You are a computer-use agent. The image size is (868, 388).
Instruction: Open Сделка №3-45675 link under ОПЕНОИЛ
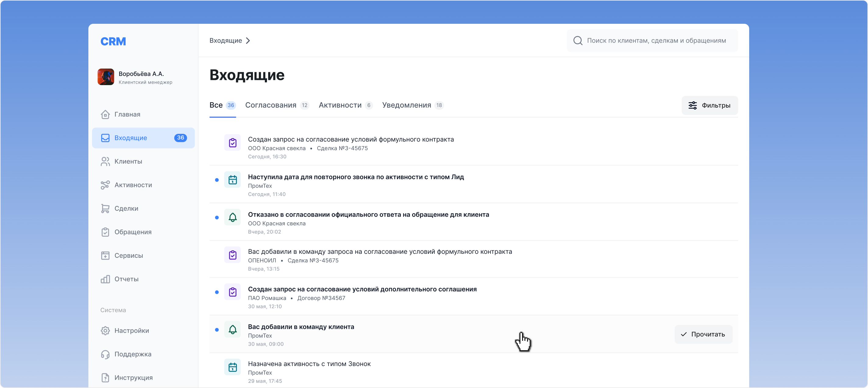click(313, 260)
